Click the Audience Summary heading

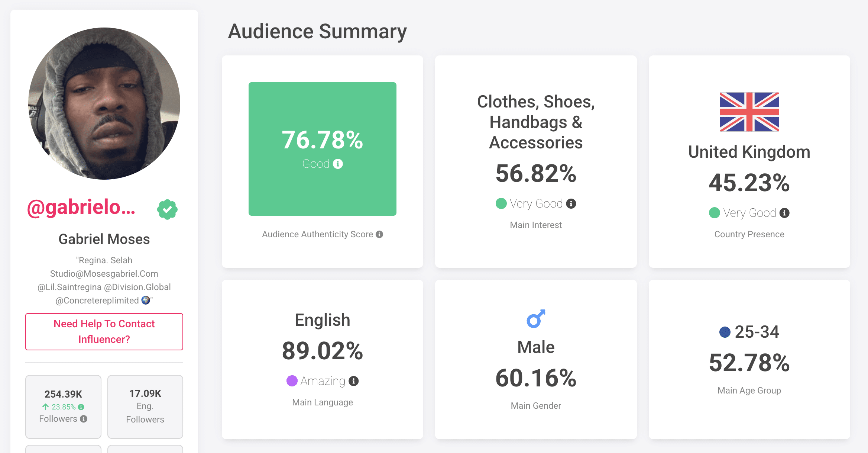point(317,31)
